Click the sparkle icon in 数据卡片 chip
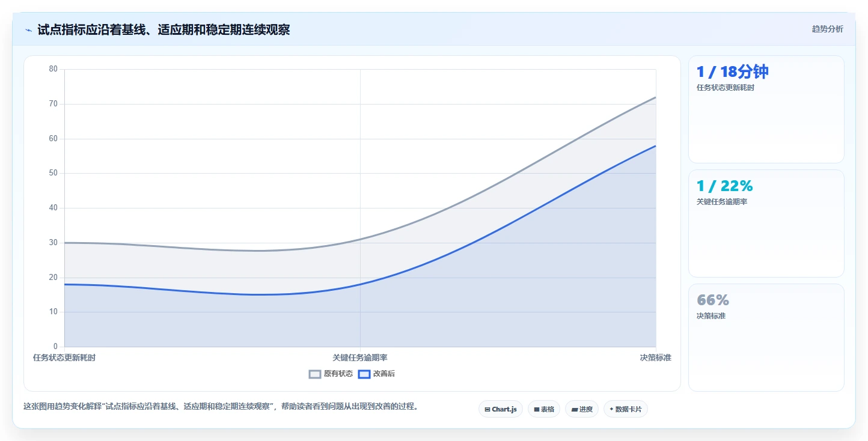Image resolution: width=868 pixels, height=441 pixels. pyautogui.click(x=611, y=409)
